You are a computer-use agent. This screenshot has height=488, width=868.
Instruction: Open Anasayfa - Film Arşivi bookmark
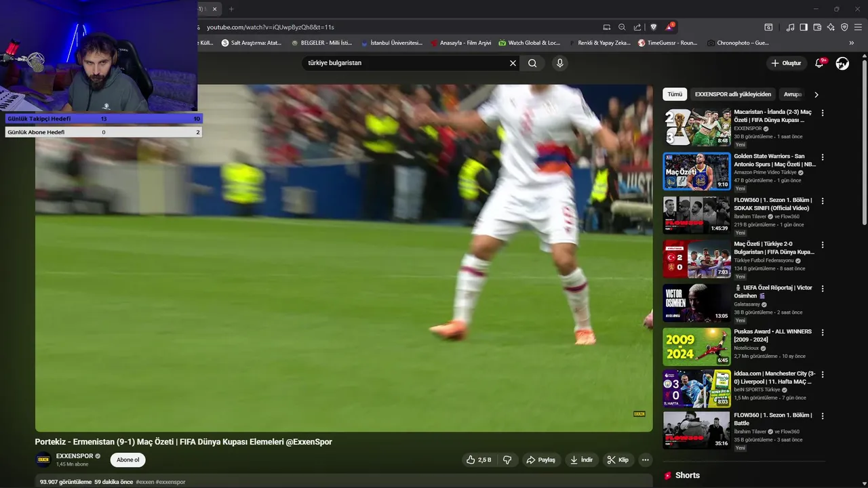[x=460, y=43]
